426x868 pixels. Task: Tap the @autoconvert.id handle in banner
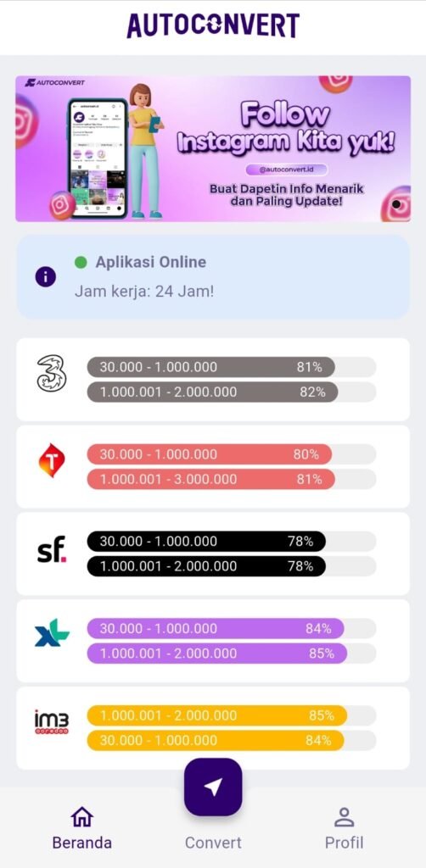[x=286, y=170]
